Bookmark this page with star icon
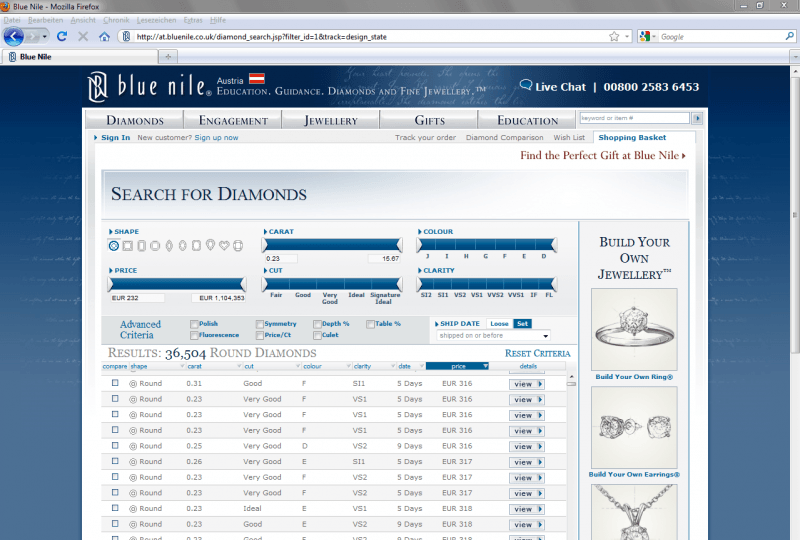 614,37
